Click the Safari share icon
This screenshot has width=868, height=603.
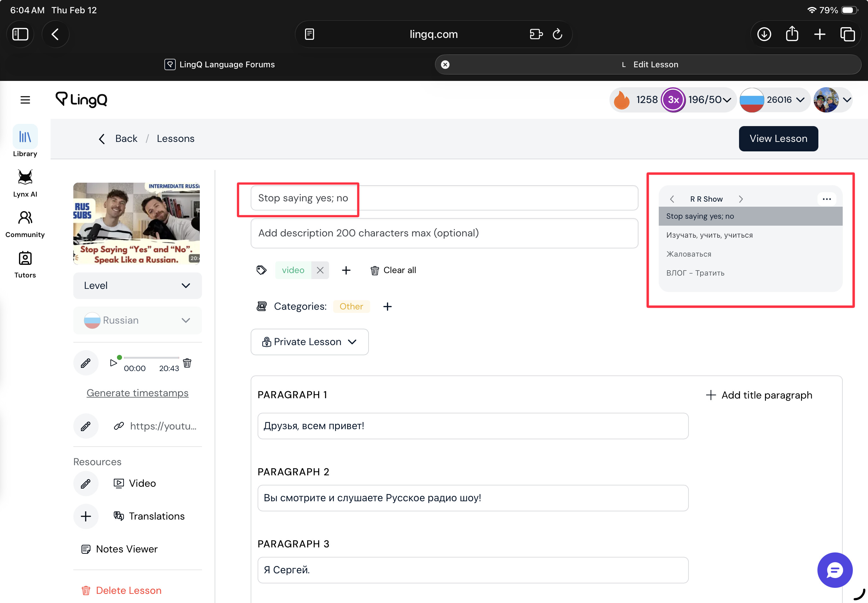coord(792,34)
